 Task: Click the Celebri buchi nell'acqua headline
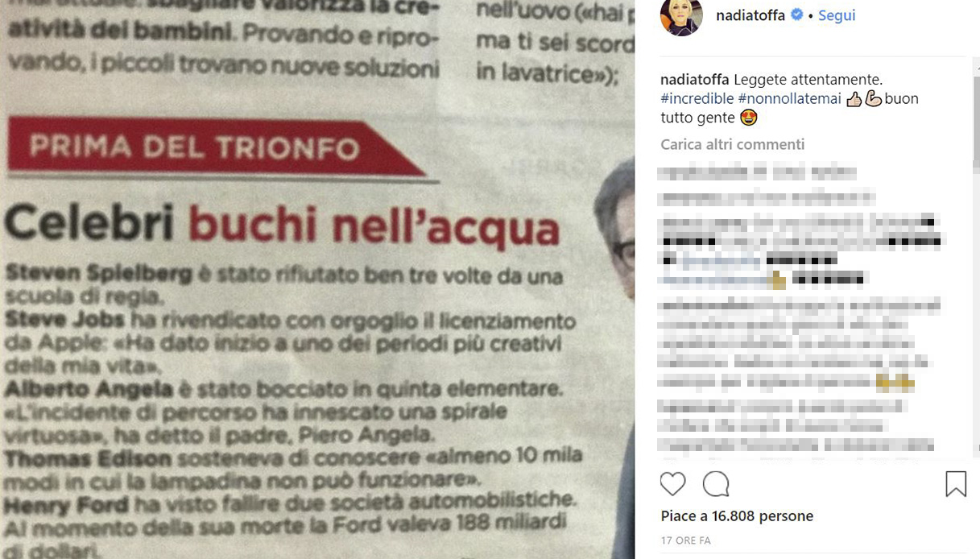[x=282, y=225]
